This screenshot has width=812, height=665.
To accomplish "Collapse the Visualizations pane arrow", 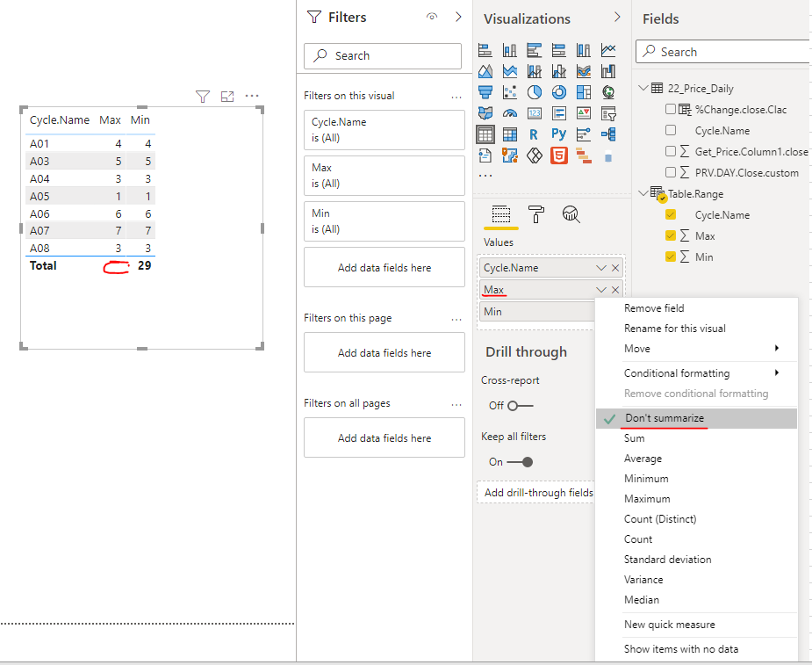I will coord(617,17).
